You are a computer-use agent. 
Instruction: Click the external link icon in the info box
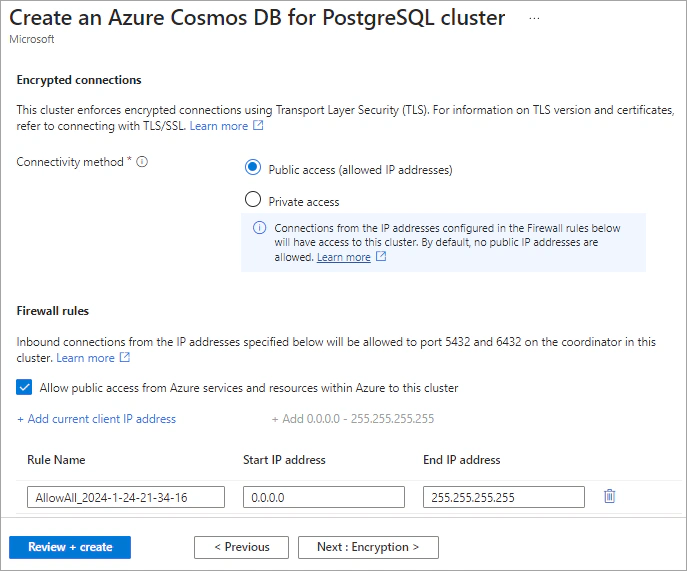click(x=381, y=256)
